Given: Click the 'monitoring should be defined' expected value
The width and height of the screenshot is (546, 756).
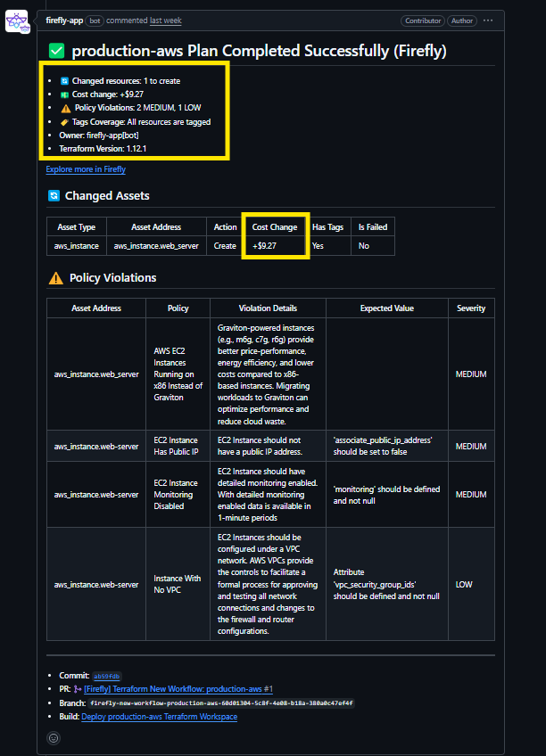Looking at the screenshot, I should pos(387,495).
